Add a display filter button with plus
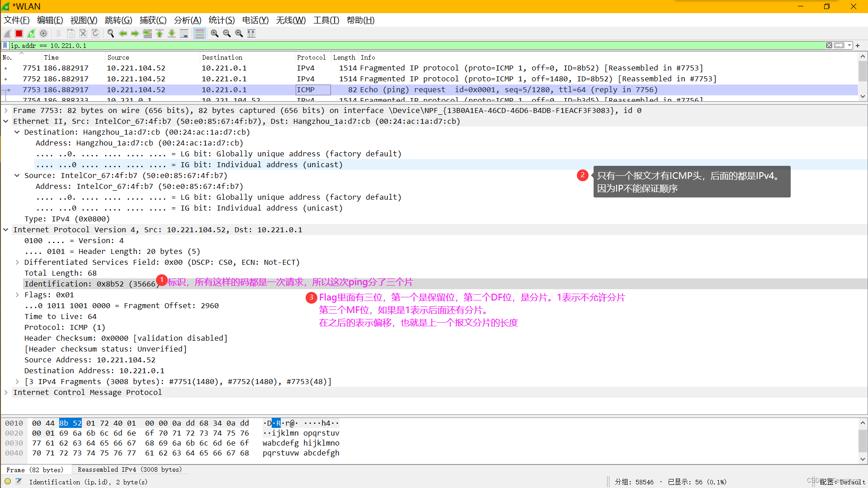This screenshot has height=488, width=868. tap(858, 46)
